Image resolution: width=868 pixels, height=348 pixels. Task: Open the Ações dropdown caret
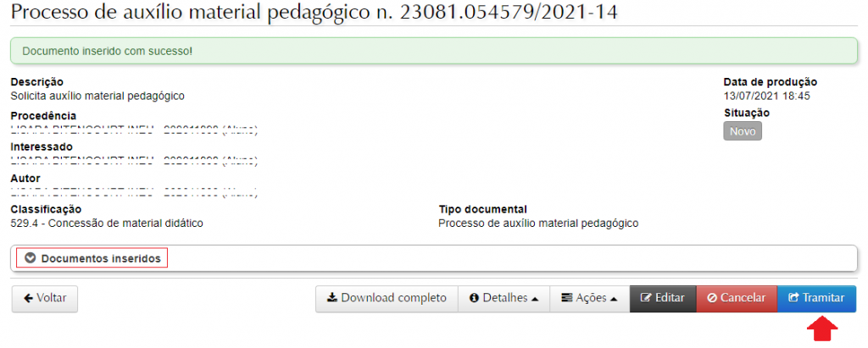pos(612,299)
